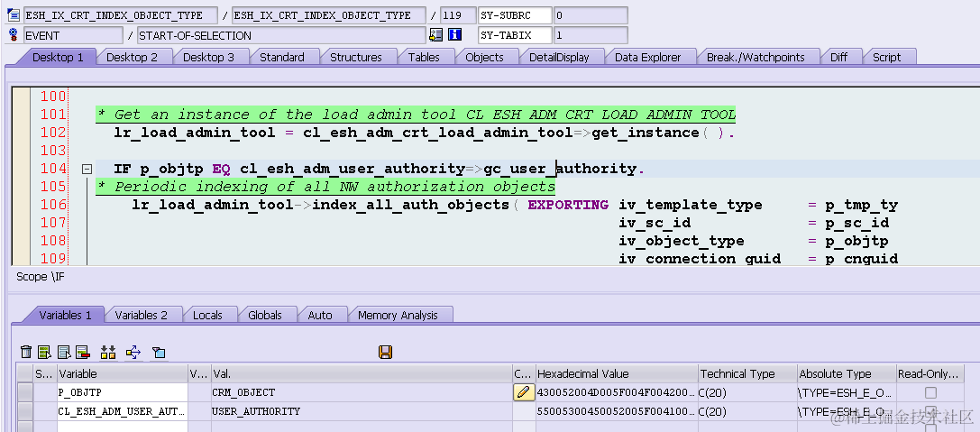Open the Tables tab
This screenshot has height=432, width=980.
pos(424,57)
